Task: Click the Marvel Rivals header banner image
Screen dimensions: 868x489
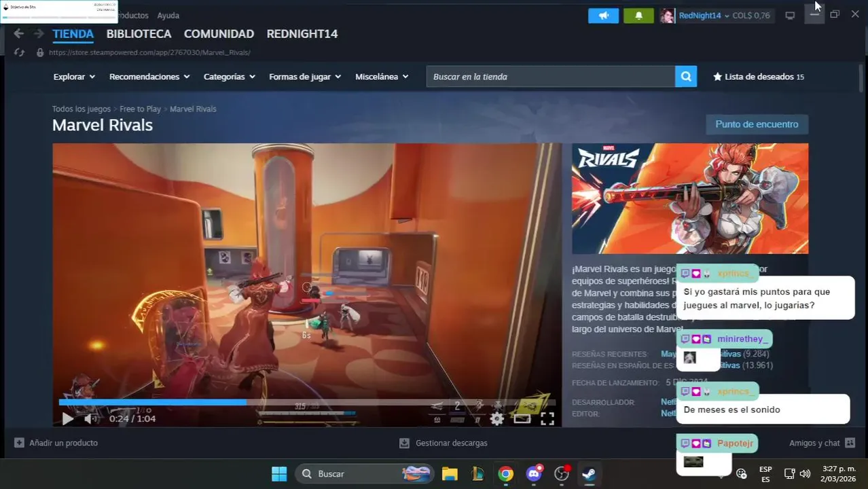Action: [690, 198]
